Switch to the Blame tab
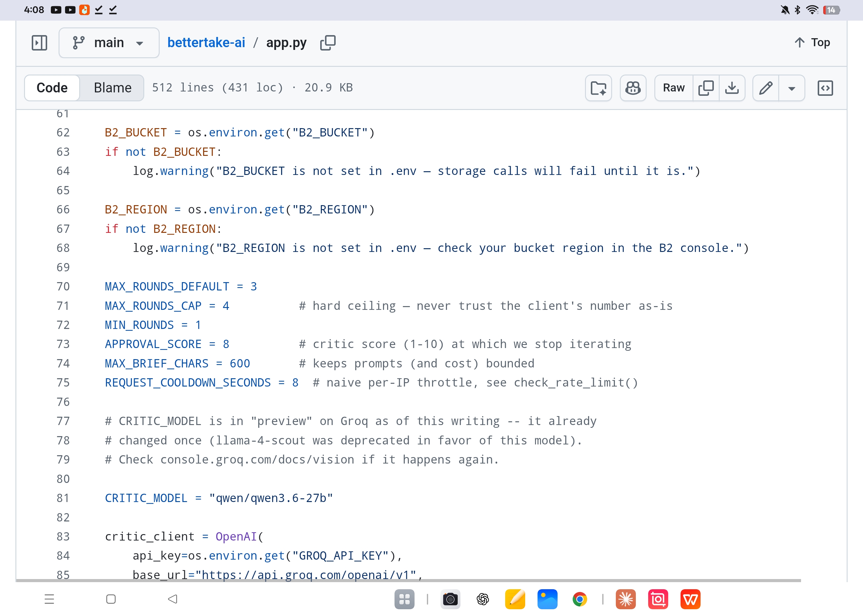This screenshot has width=863, height=616. pyautogui.click(x=112, y=87)
